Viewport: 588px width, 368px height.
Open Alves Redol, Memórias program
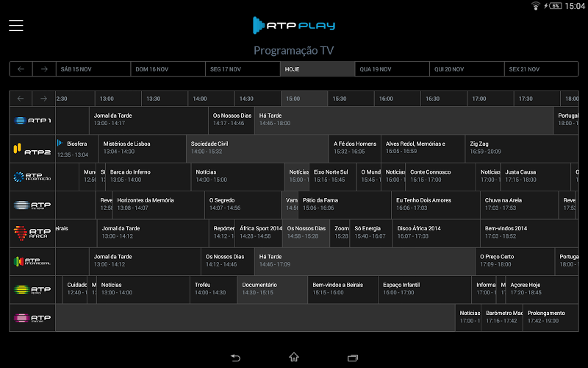pyautogui.click(x=423, y=149)
